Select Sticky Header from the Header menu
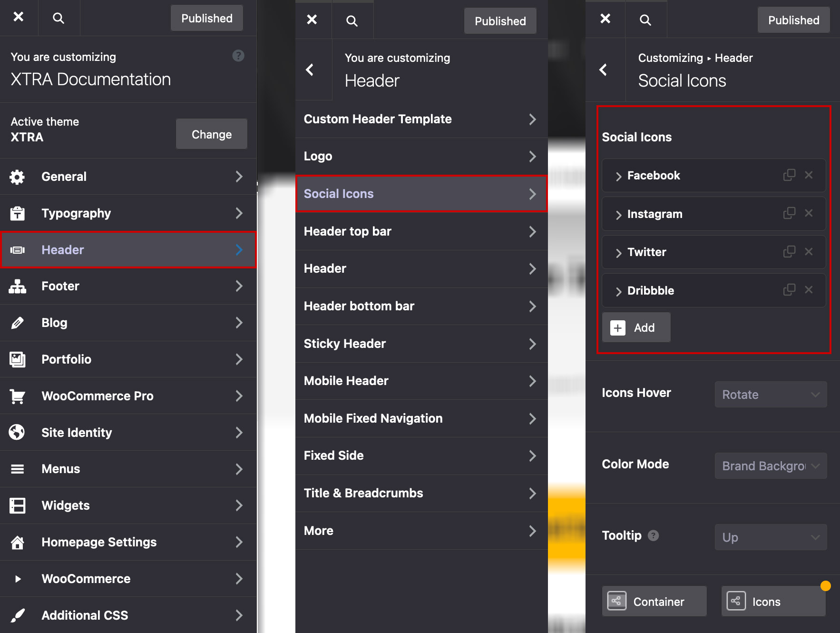840x633 pixels. (420, 344)
